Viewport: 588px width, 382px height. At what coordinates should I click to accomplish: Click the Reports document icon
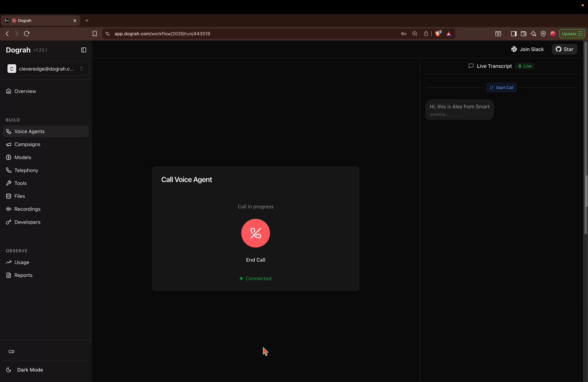point(9,275)
